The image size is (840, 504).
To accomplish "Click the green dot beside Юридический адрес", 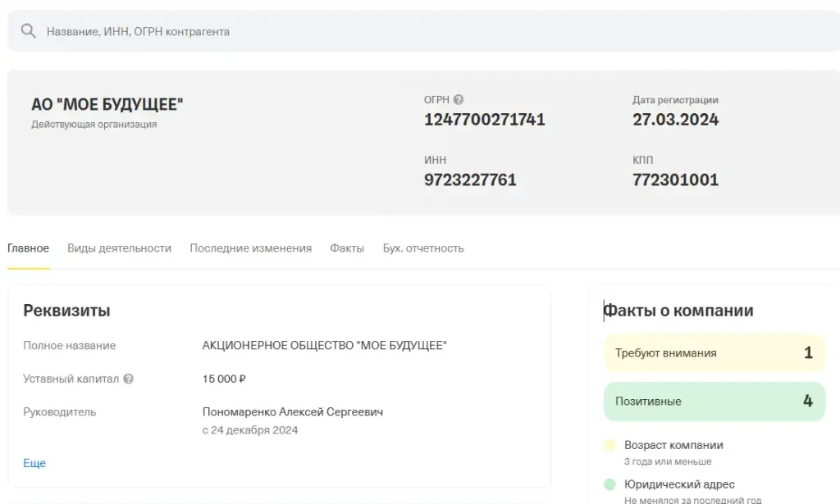I will [609, 484].
